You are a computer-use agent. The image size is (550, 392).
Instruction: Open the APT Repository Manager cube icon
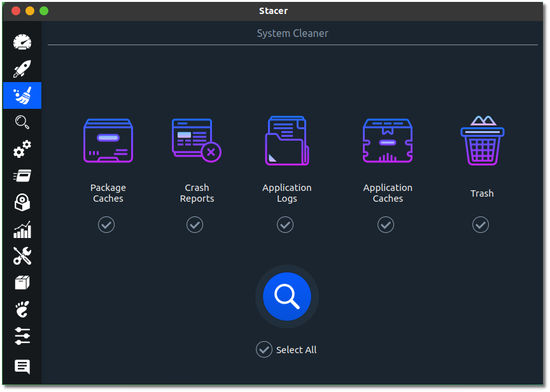tap(22, 283)
